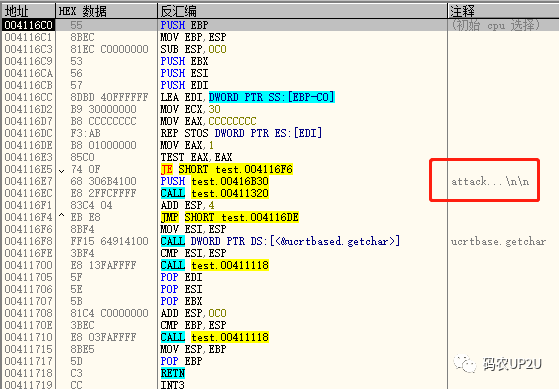
Task: Click the jump-down arrow at 004116E5
Action: [62, 171]
